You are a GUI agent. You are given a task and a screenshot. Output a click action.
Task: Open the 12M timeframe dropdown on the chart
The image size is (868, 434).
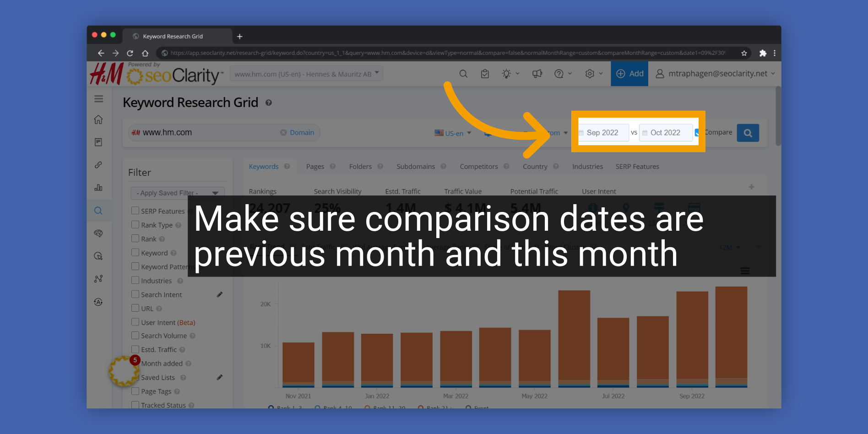[729, 247]
